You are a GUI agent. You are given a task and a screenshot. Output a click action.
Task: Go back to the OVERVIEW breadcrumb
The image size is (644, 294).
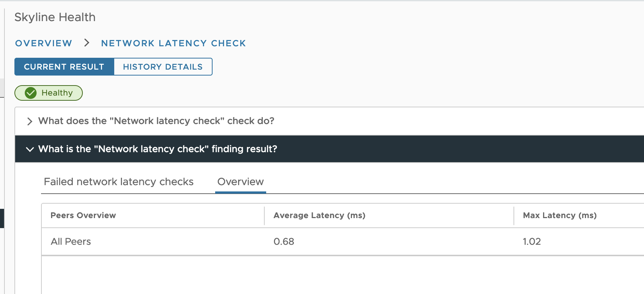coord(44,43)
